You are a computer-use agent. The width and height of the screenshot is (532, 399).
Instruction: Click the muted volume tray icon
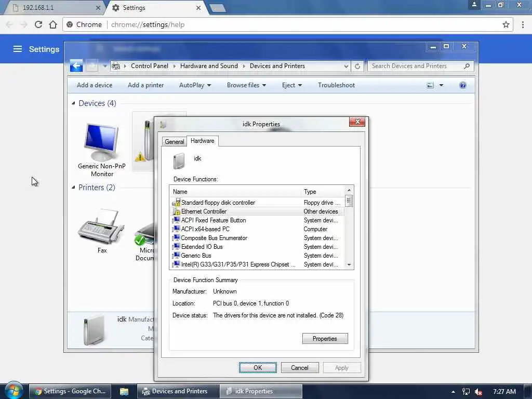click(478, 392)
